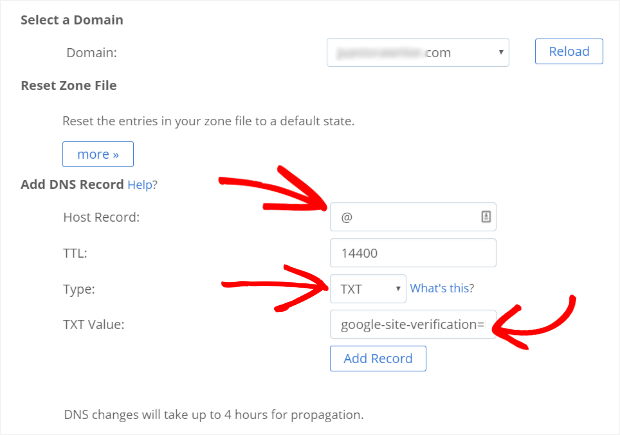Click the DNS propagation notice text
The height and width of the screenshot is (435, 620).
(214, 415)
